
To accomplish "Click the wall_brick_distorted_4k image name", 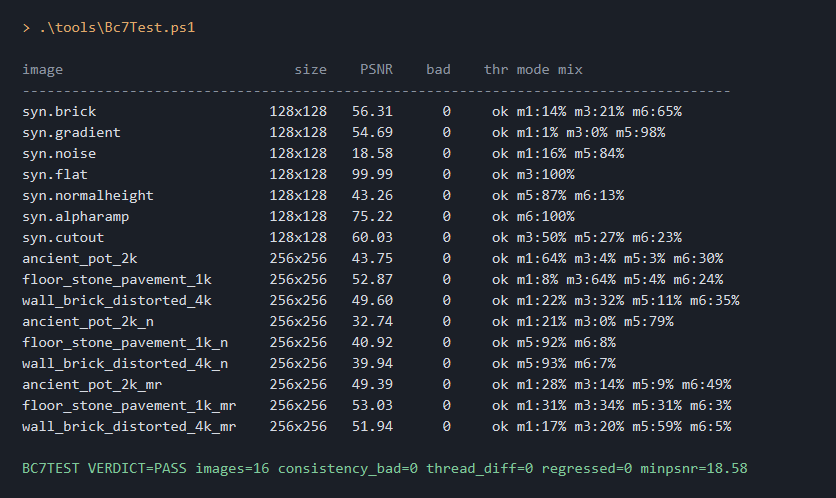I will point(117,301).
